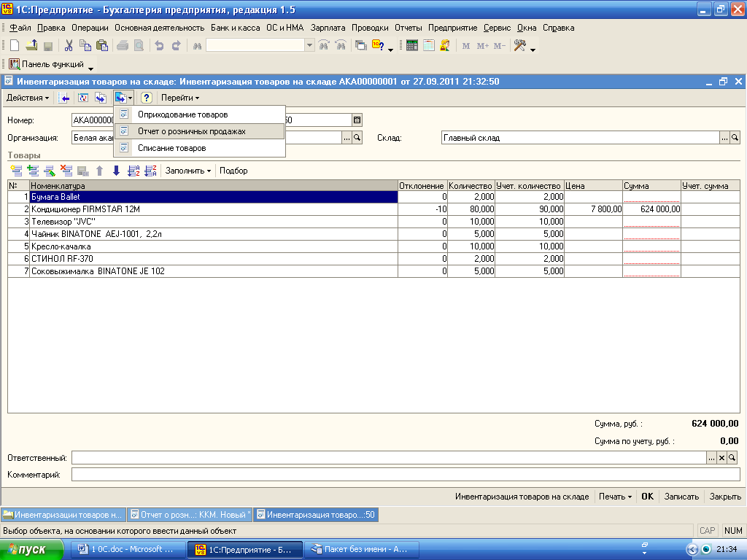This screenshot has height=560, width=747.
Task: Click the ellipsis select button for Склад
Action: point(724,138)
